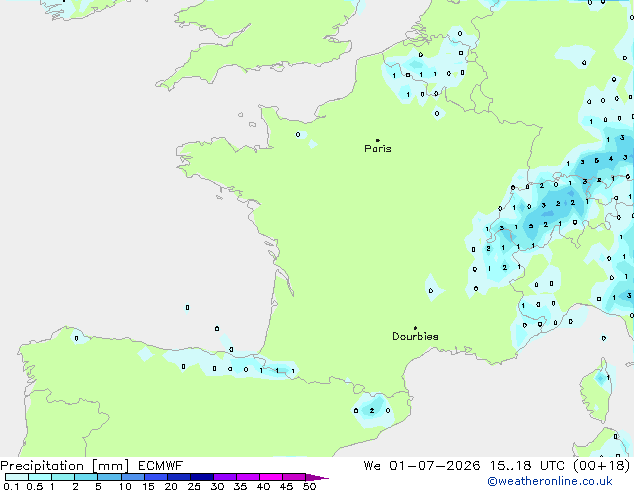Click the ECMWF model label

161,466
